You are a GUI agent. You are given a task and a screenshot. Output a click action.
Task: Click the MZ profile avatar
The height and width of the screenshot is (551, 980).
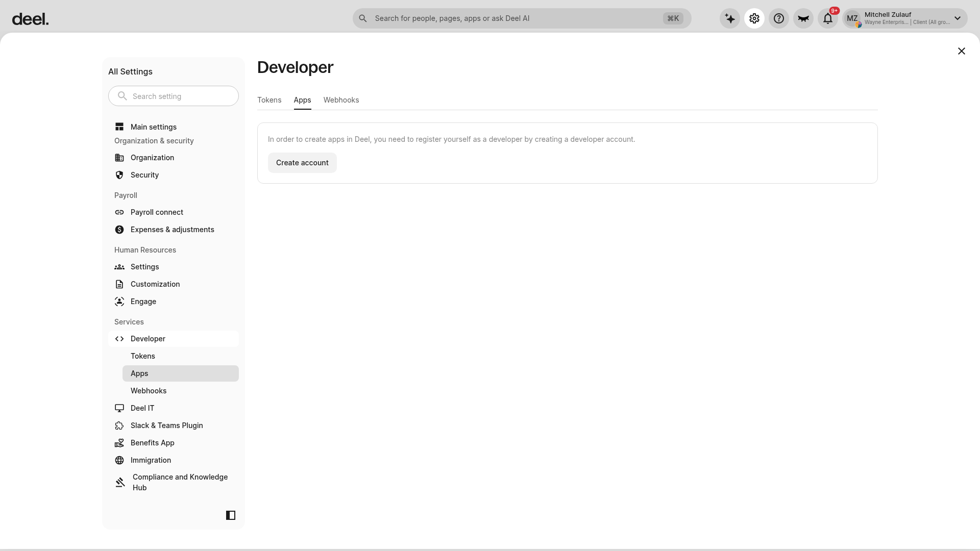point(852,19)
